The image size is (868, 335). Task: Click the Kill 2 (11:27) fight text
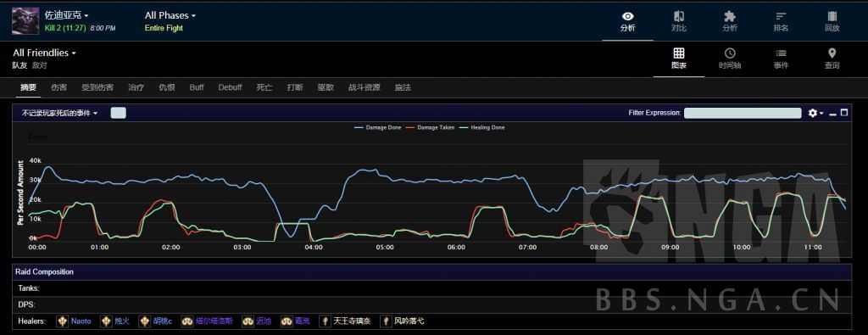click(x=65, y=28)
